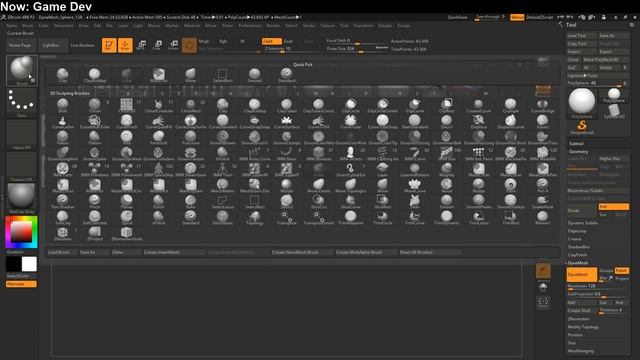Viewport: 640px width, 360px height.
Task: Select the Move brush in Quick Pick
Action: (190, 75)
